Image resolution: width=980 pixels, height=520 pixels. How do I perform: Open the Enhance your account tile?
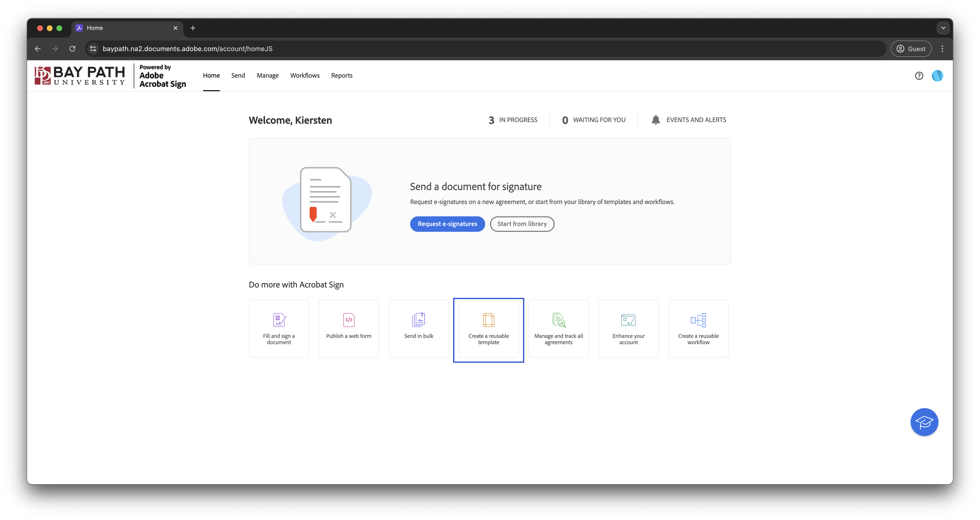coord(628,329)
